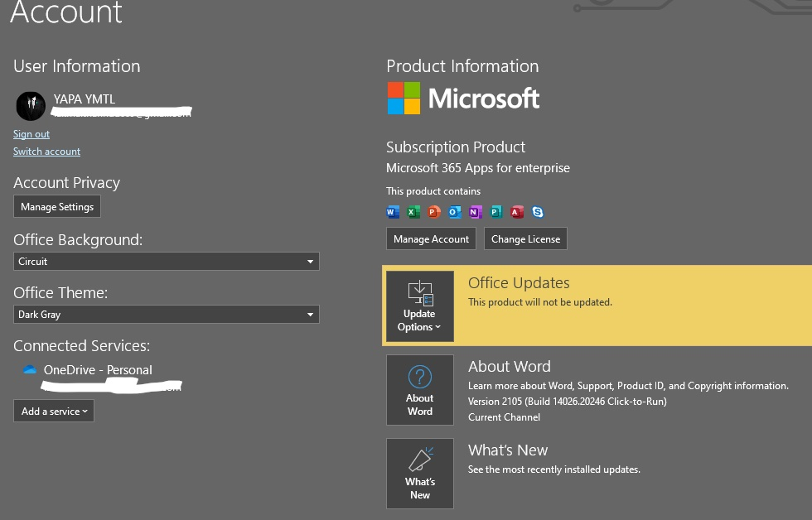Click the Word app icon
Screen dimensions: 812x520
[393, 212]
